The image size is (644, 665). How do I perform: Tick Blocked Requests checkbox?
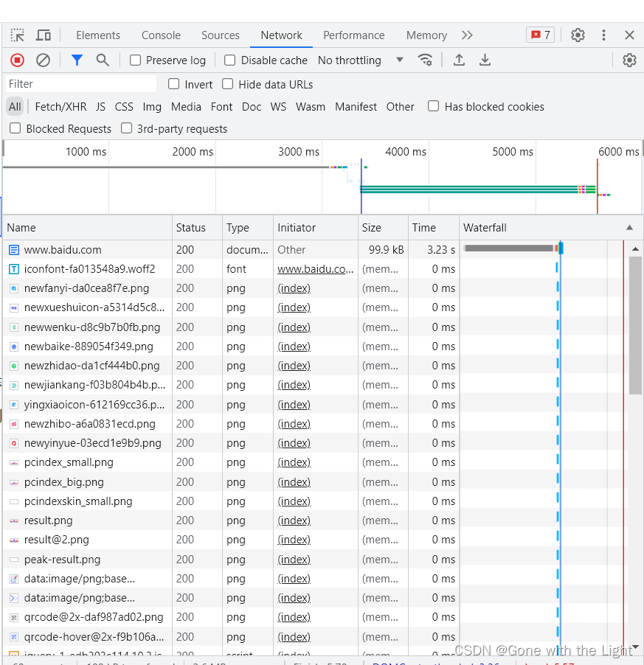(15, 128)
